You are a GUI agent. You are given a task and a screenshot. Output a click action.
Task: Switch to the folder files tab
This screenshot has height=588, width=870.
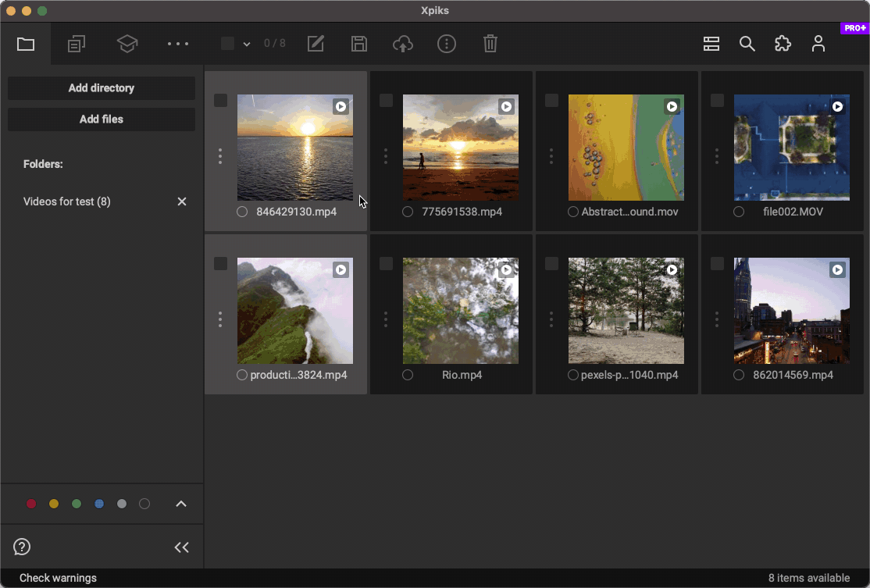[26, 44]
